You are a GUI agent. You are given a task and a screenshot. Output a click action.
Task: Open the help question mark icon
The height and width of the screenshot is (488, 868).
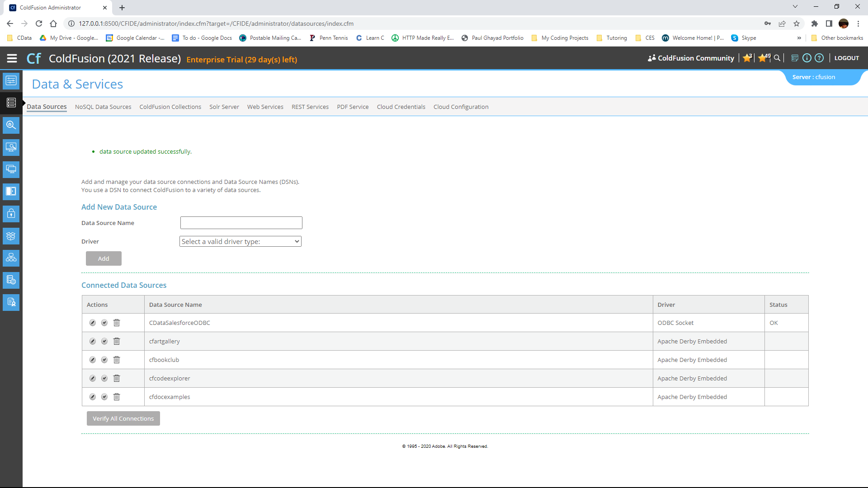click(x=819, y=58)
